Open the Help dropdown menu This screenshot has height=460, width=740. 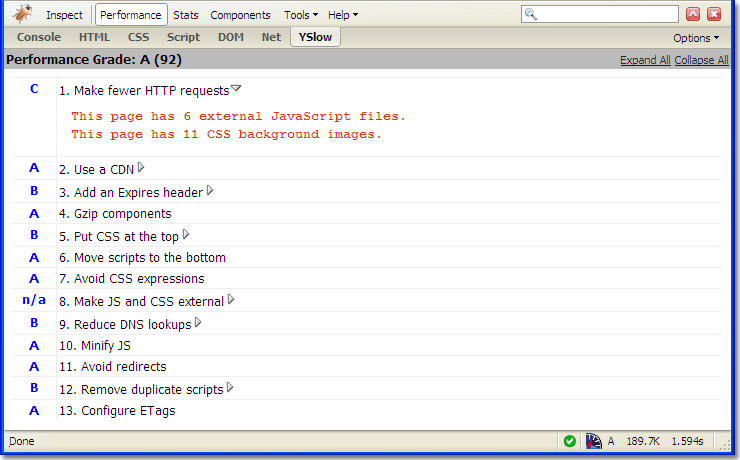pyautogui.click(x=343, y=15)
